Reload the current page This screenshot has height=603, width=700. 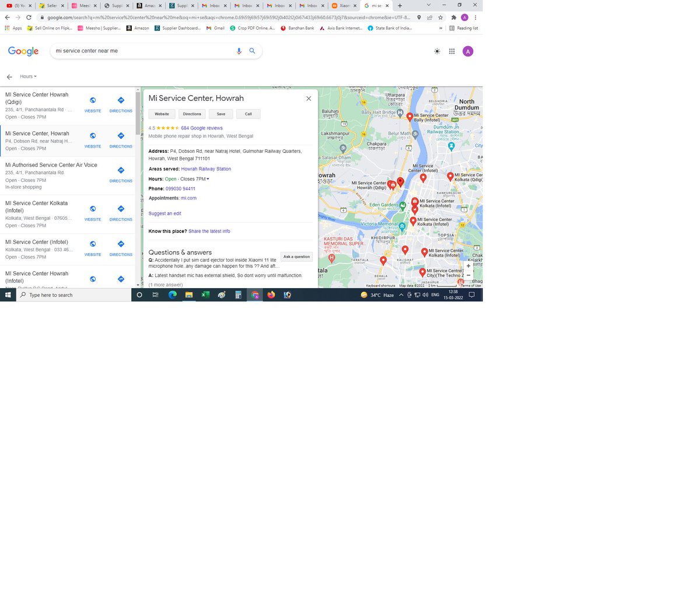point(29,17)
